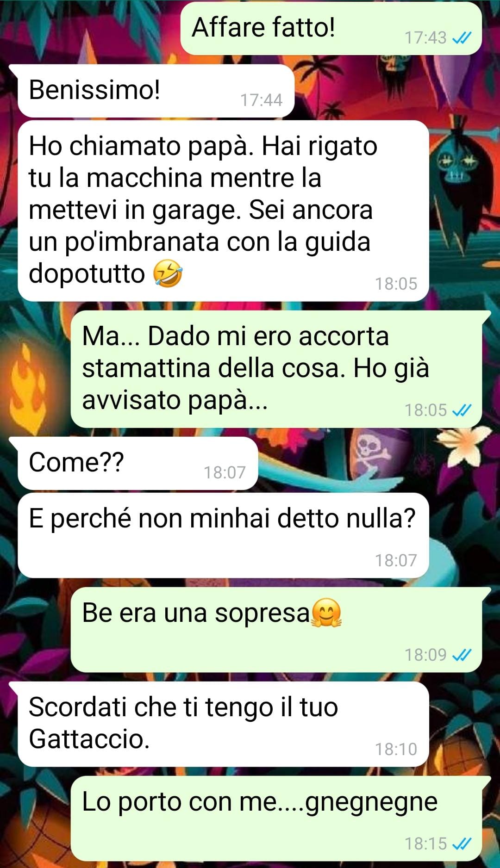Tap the 18:07 timestamp beside 'Come??'
500x868 pixels.
tap(225, 472)
